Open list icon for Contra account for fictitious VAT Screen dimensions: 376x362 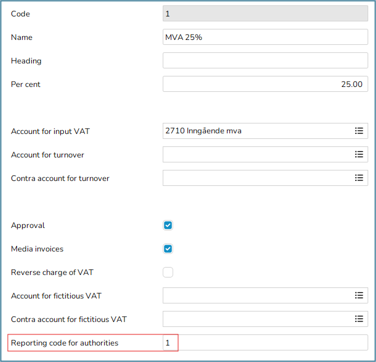359,319
